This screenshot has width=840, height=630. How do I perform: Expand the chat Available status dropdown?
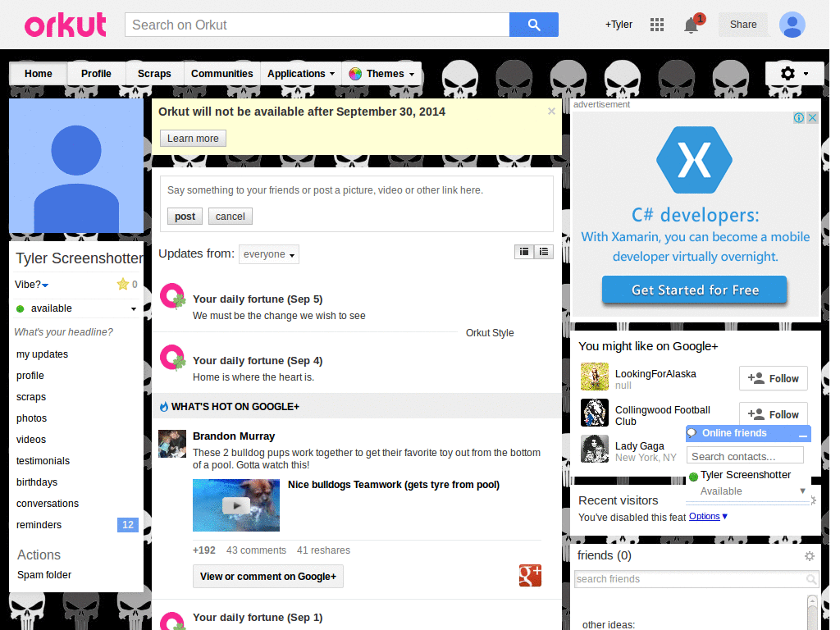pyautogui.click(x=802, y=491)
